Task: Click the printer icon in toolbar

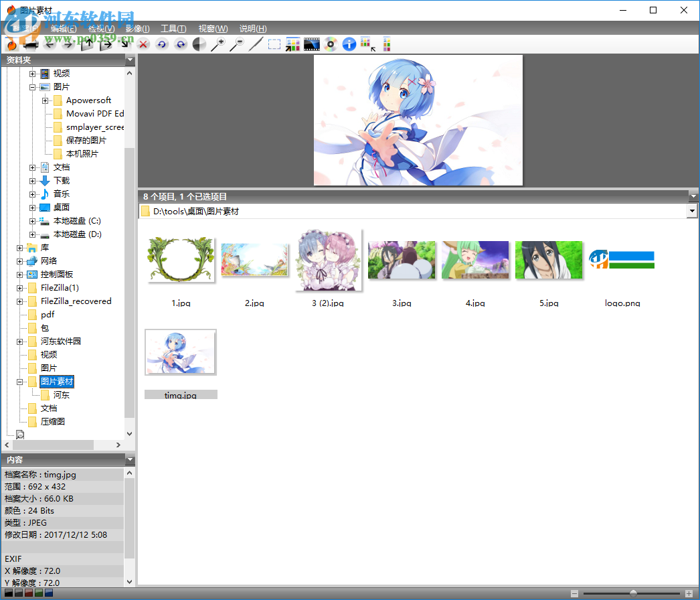Action: [x=30, y=44]
